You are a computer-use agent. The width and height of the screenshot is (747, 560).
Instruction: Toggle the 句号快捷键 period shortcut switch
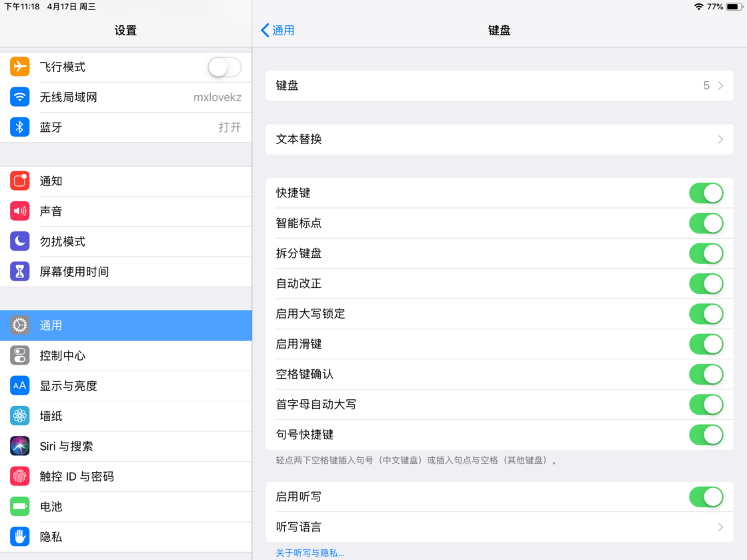pyautogui.click(x=706, y=435)
